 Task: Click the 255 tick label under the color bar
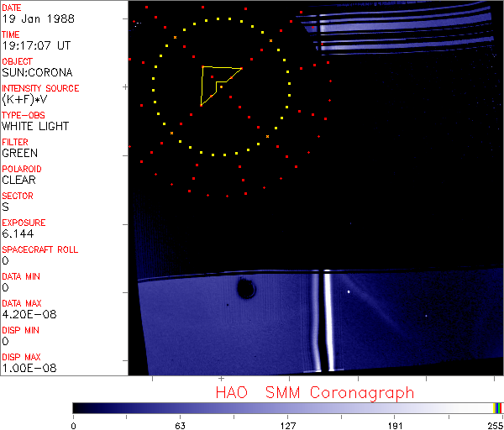coord(495,425)
